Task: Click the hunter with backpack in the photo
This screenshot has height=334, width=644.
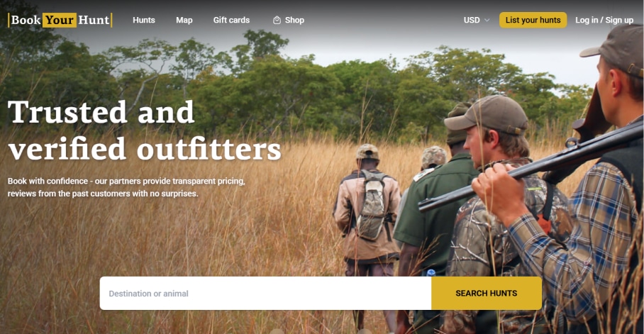Action: click(367, 209)
